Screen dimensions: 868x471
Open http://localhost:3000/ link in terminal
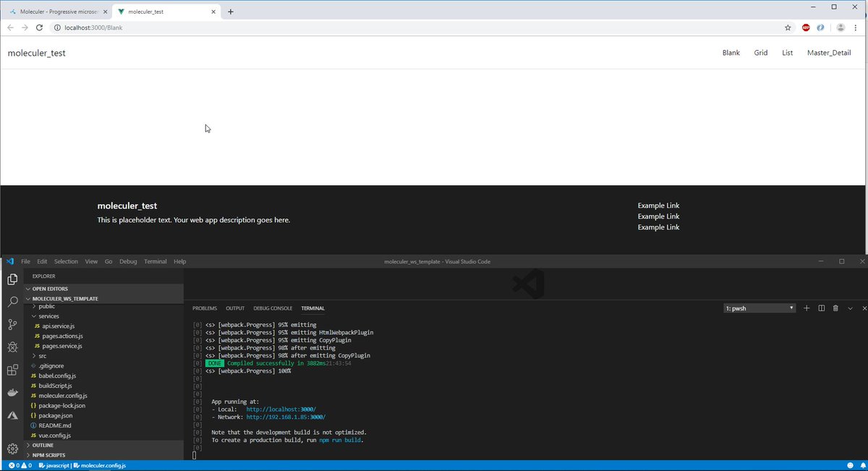pyautogui.click(x=281, y=409)
